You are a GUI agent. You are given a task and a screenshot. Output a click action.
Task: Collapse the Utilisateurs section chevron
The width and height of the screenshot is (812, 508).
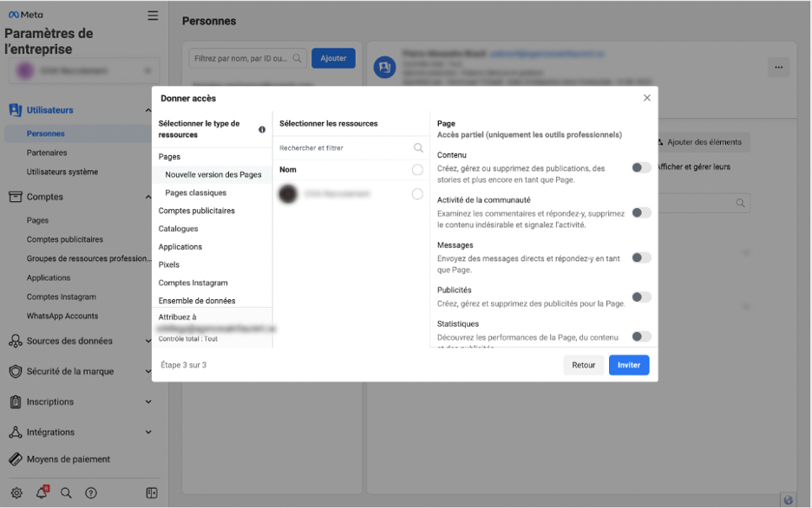148,110
